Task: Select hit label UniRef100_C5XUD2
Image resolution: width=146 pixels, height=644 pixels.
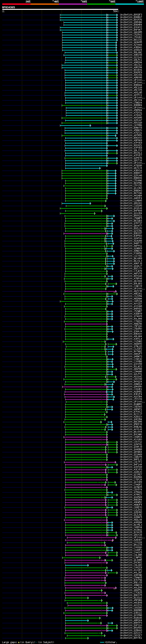Action: [131, 37]
